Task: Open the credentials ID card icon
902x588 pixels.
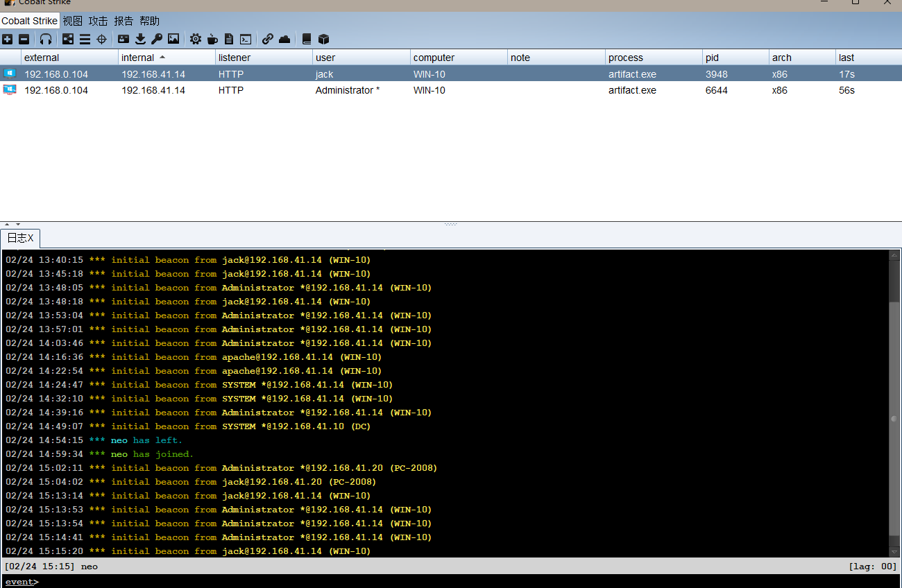Action: [124, 40]
